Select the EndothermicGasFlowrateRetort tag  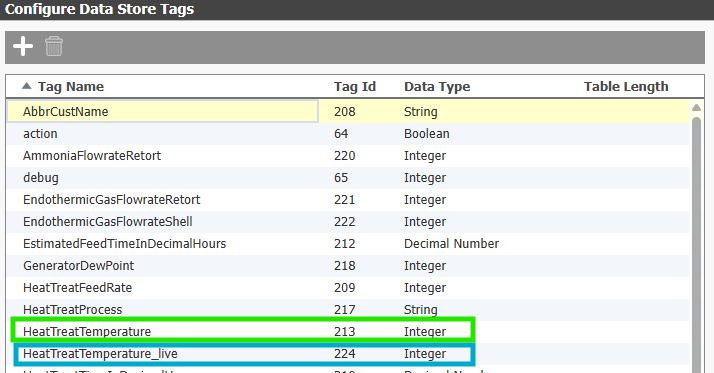112,199
